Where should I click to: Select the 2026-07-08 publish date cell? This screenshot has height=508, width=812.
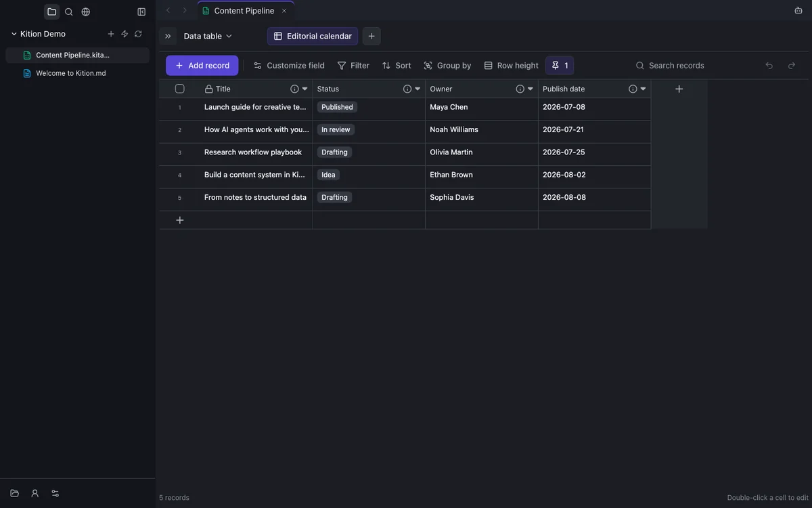[594, 109]
